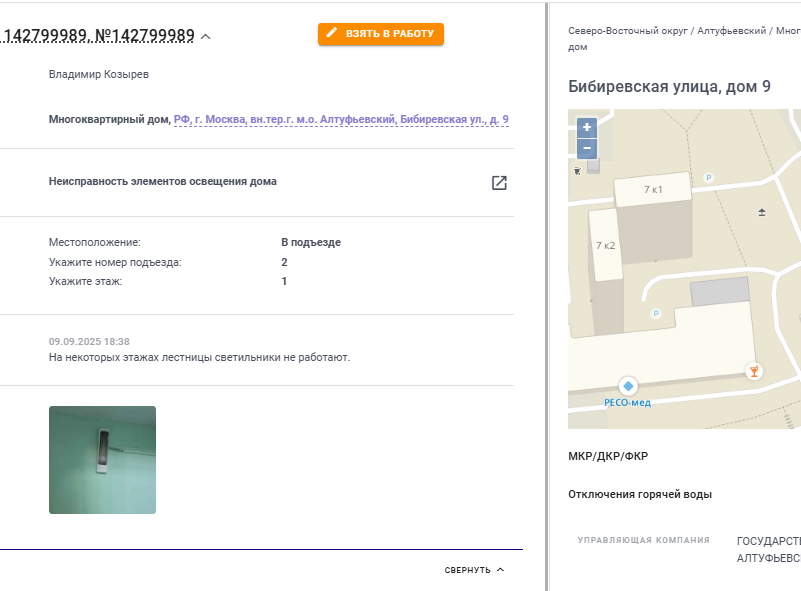Click 'Укажите номер подъезда:' label

(x=115, y=262)
